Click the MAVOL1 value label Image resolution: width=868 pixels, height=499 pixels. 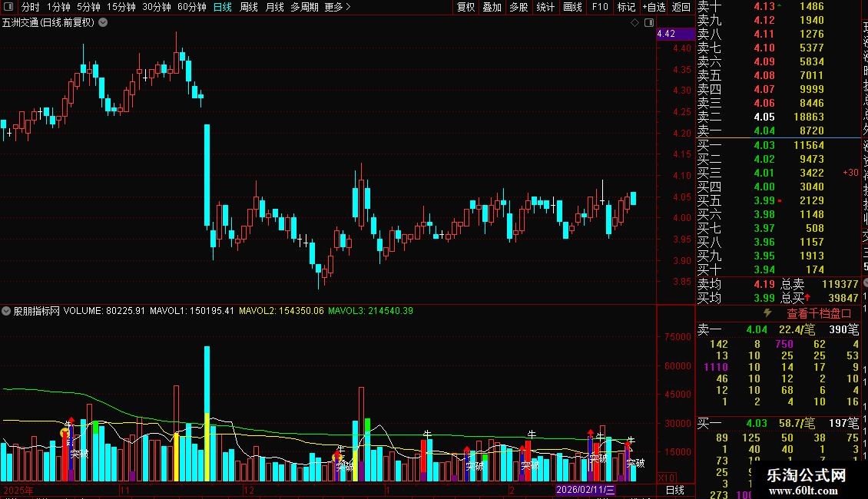[x=192, y=311]
